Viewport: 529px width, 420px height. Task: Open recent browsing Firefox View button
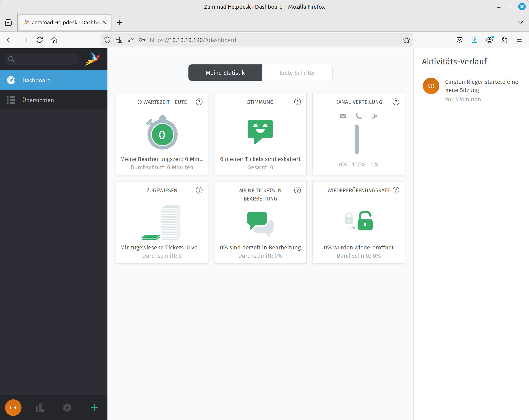tap(8, 22)
